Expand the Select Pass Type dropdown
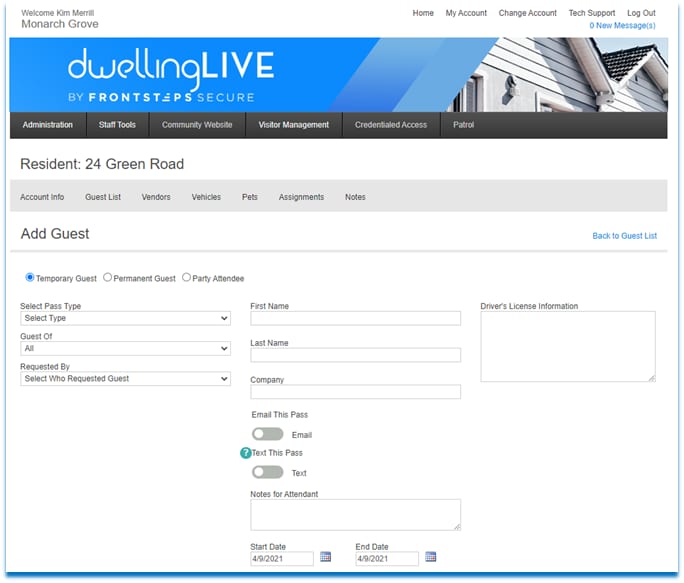Viewport: 684px width, 583px height. (125, 318)
